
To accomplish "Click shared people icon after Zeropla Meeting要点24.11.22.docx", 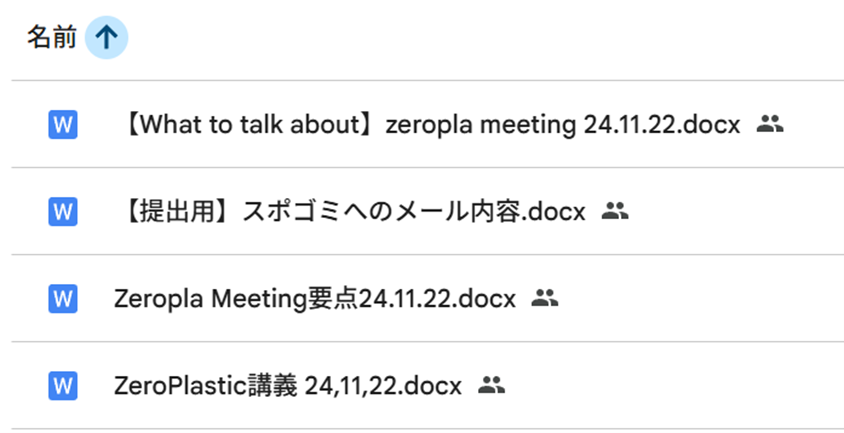I will 545,298.
